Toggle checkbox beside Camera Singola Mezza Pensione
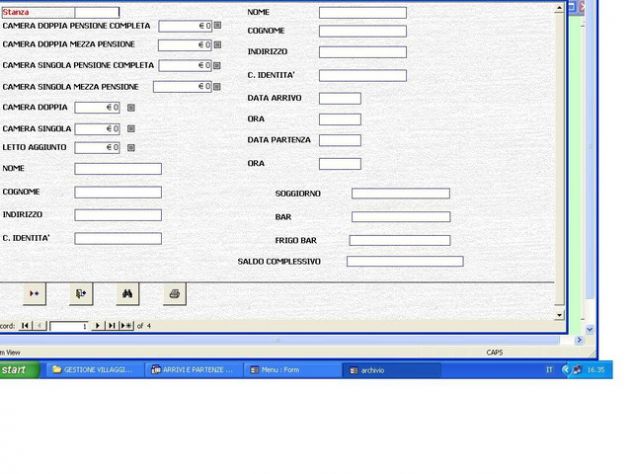The height and width of the screenshot is (474, 632). [x=217, y=87]
